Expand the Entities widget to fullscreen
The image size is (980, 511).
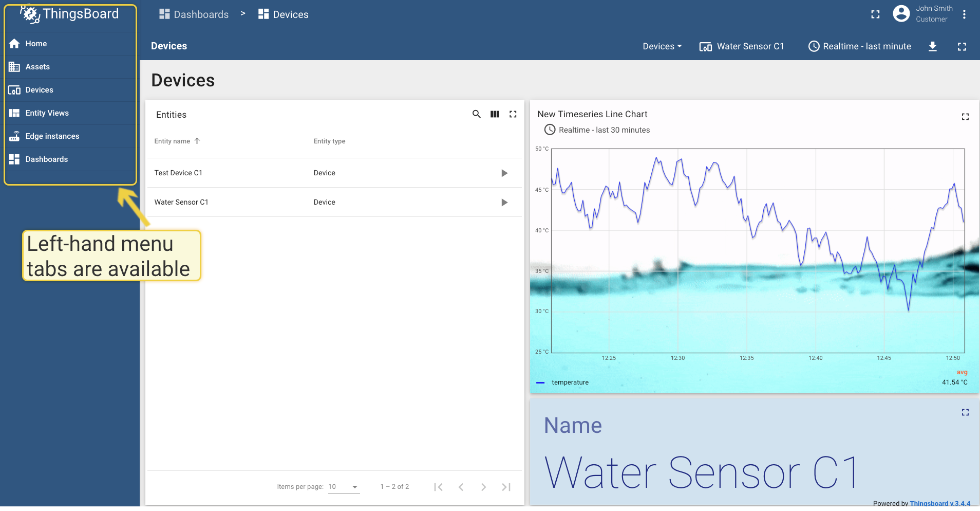pos(513,114)
